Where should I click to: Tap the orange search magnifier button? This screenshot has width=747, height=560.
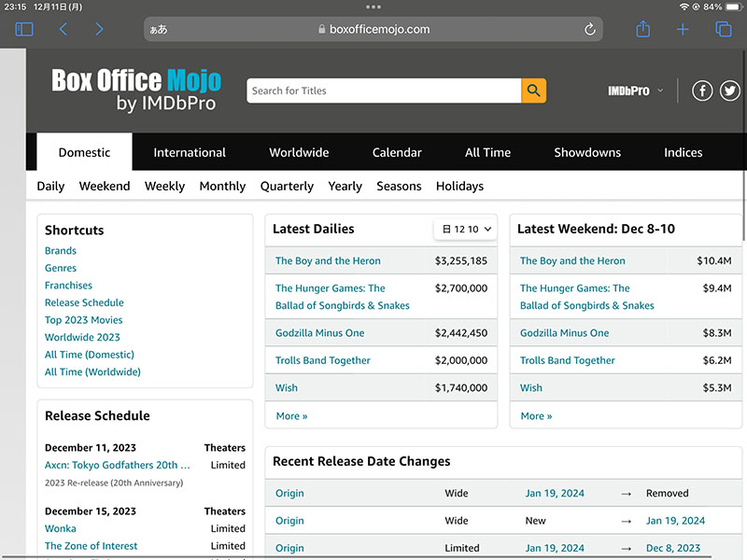(x=533, y=91)
